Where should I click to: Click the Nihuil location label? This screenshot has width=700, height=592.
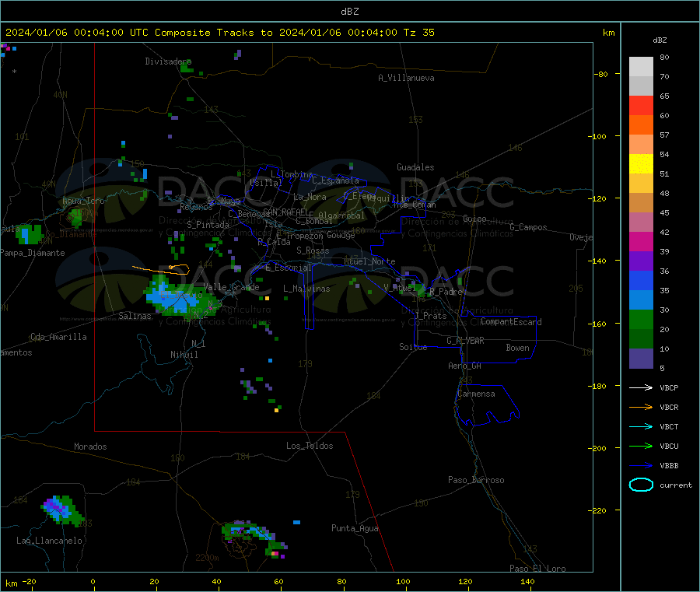coord(184,355)
